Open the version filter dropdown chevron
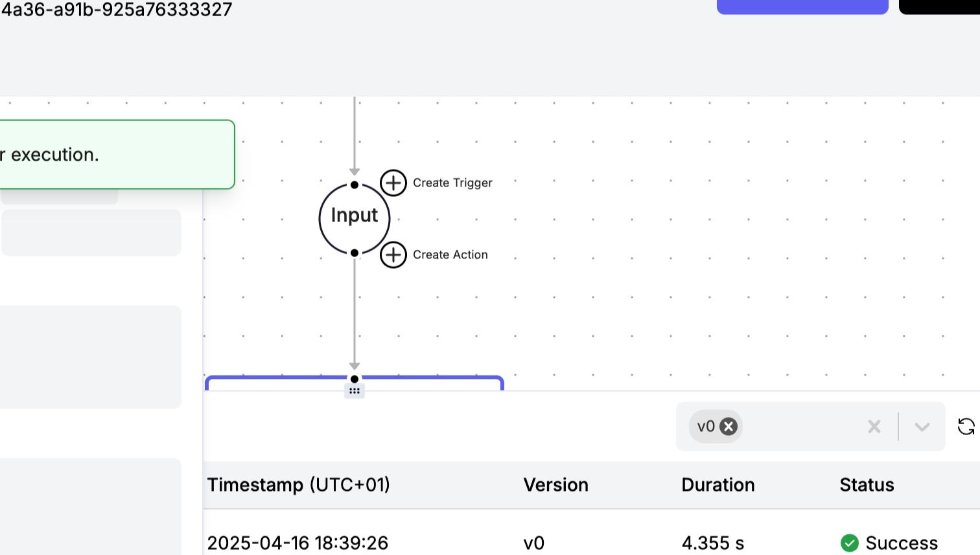The width and height of the screenshot is (980, 555). pyautogui.click(x=922, y=426)
